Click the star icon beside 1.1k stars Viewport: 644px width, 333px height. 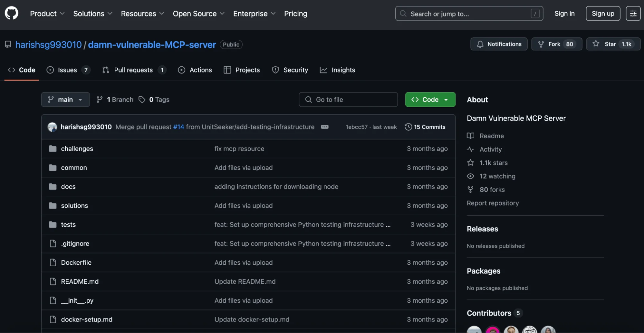coord(470,163)
